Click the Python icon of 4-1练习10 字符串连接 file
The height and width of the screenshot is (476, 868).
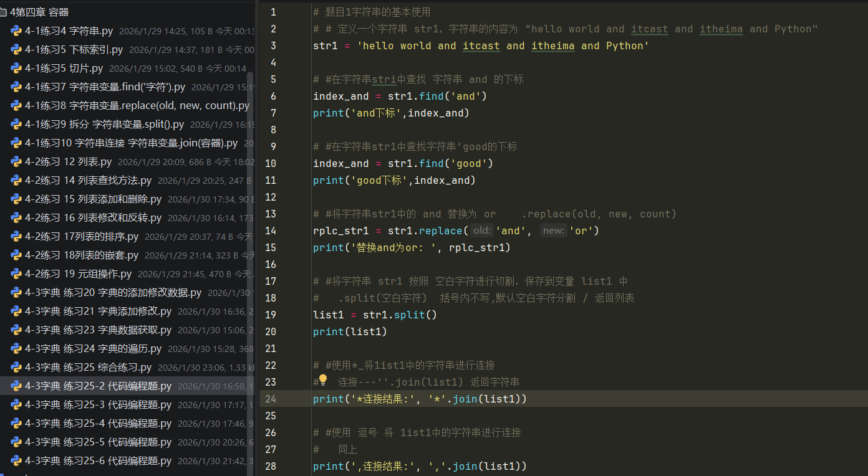tap(16, 143)
